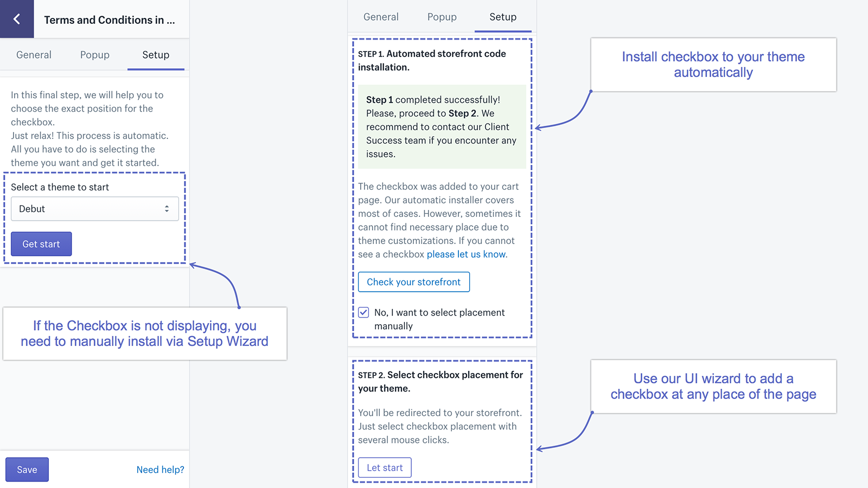This screenshot has width=868, height=488.
Task: Click Check your storefront button
Action: (414, 282)
